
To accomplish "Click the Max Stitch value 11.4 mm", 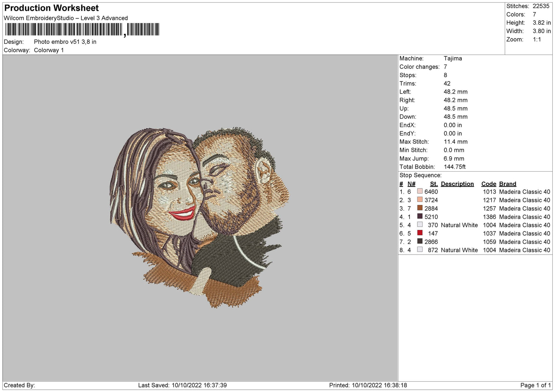I will pyautogui.click(x=456, y=142).
